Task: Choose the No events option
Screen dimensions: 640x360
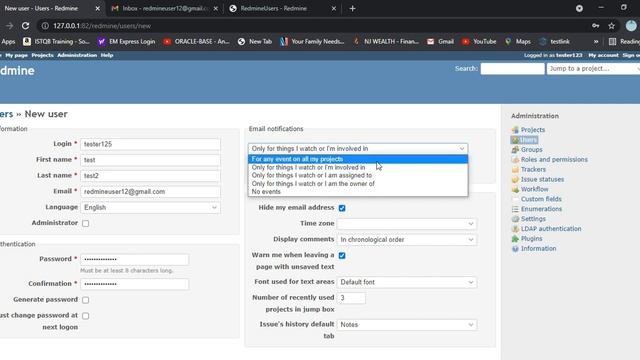Action: coord(358,192)
